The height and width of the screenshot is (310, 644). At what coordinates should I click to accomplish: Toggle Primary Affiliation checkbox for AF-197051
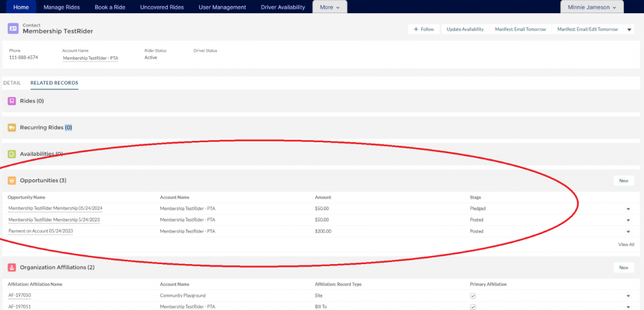click(473, 307)
